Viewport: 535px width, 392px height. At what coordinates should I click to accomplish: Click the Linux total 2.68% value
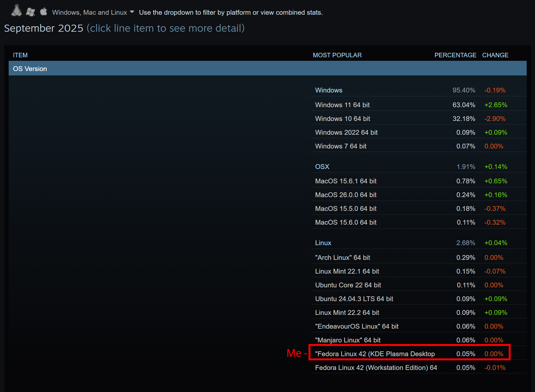[466, 243]
